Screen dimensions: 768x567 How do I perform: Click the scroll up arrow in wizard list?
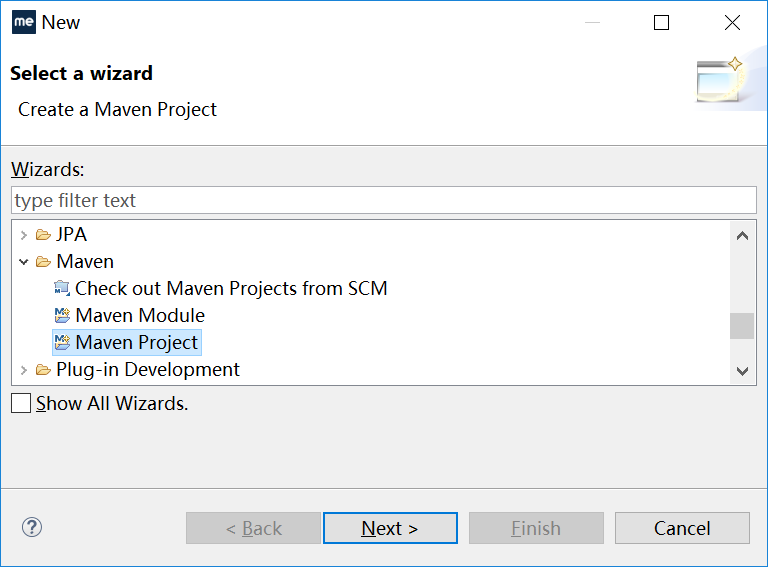(x=742, y=236)
